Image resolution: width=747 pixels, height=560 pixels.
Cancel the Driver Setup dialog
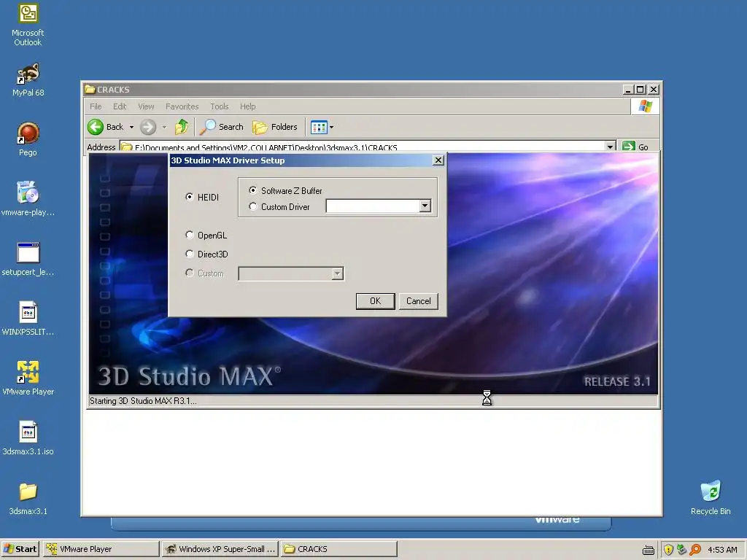418,301
